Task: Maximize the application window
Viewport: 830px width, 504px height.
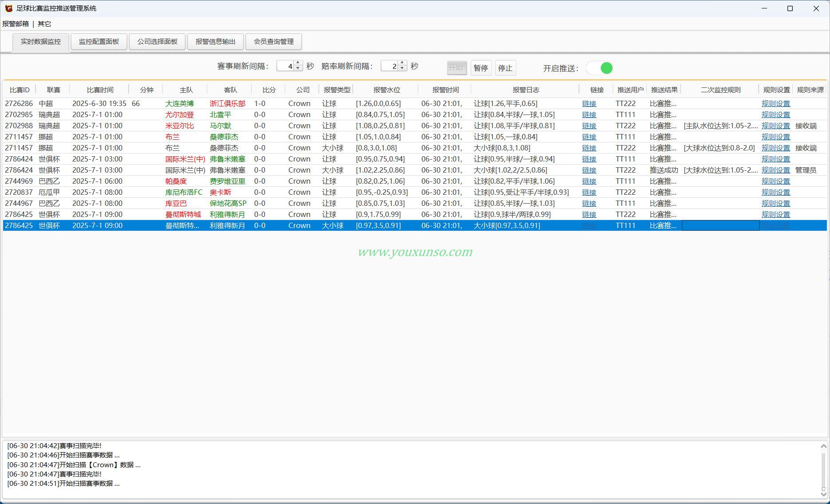Action: (x=790, y=8)
